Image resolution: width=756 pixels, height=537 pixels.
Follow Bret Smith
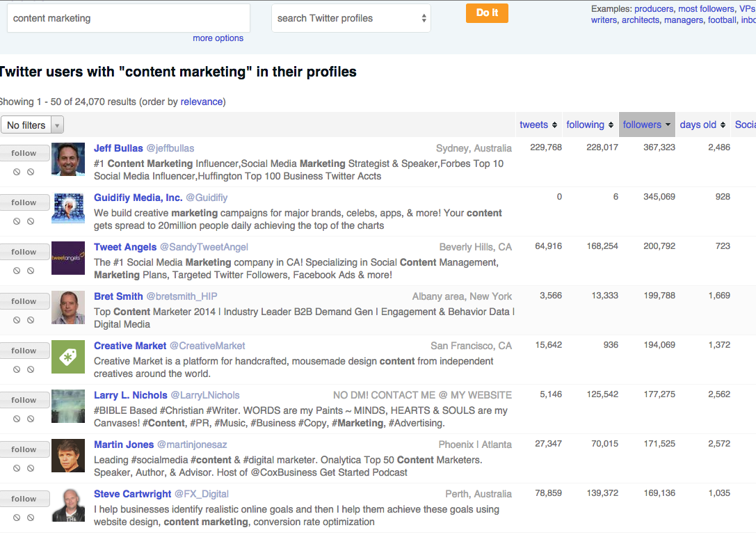24,302
